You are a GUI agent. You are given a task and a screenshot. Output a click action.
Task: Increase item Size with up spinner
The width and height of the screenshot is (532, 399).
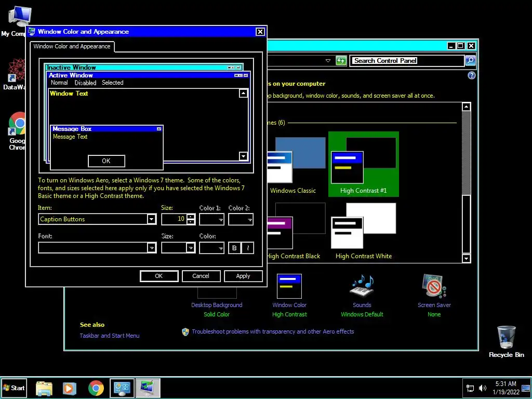pos(191,217)
